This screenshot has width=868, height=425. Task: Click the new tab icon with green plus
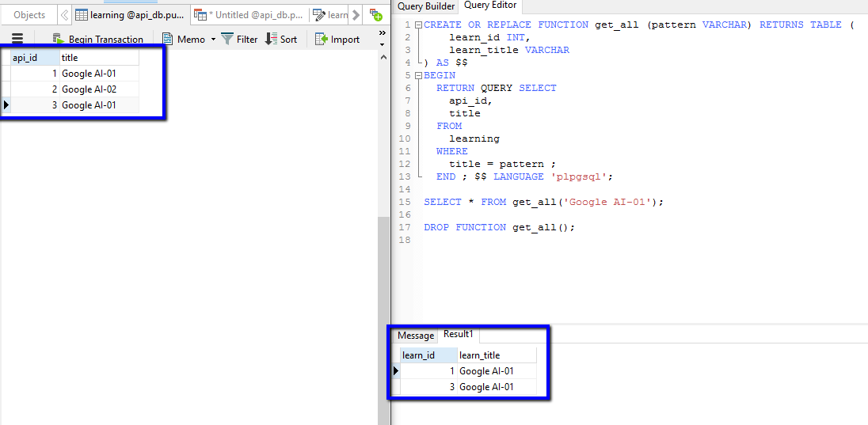pyautogui.click(x=376, y=15)
